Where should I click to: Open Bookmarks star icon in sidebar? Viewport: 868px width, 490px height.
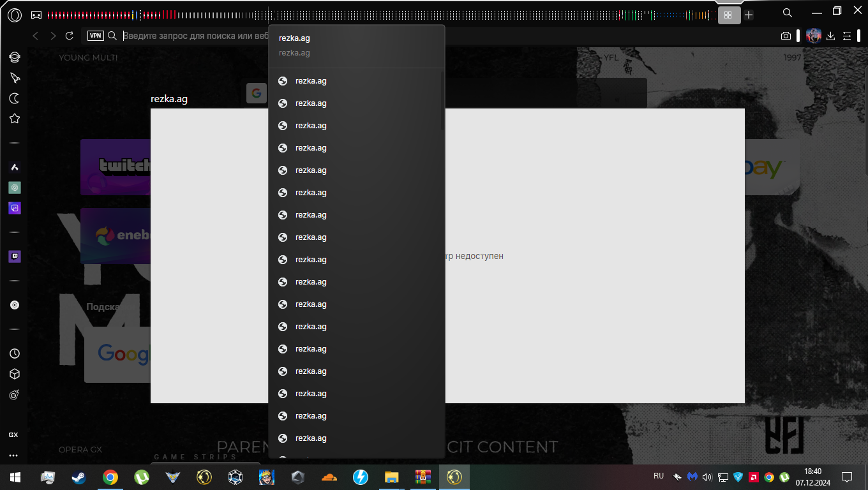[x=14, y=118]
